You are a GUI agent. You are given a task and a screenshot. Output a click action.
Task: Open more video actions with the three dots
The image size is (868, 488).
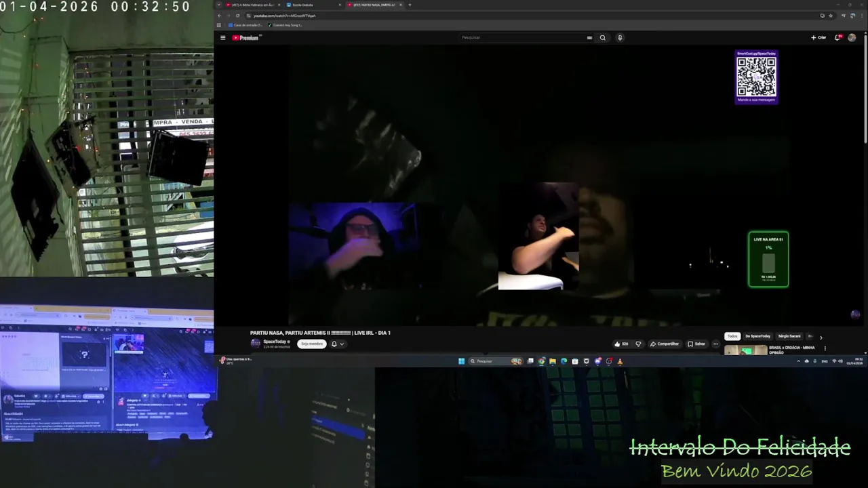click(715, 344)
